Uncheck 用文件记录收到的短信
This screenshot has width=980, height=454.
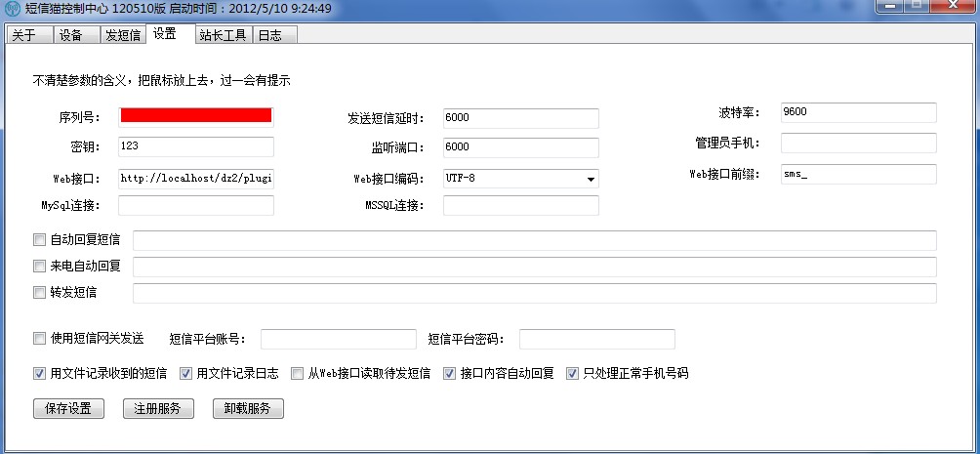pos(39,374)
